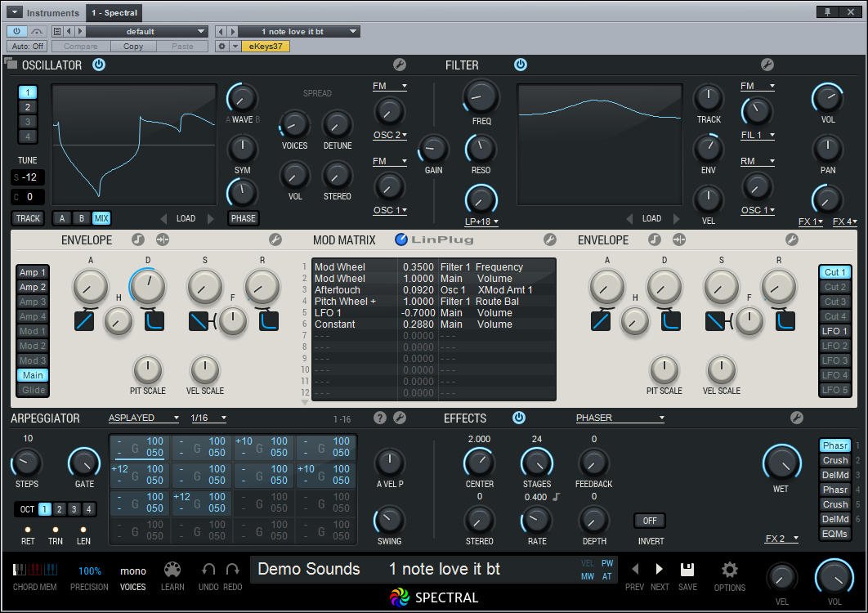Click the Chord Mem keyboard icon

click(x=34, y=569)
